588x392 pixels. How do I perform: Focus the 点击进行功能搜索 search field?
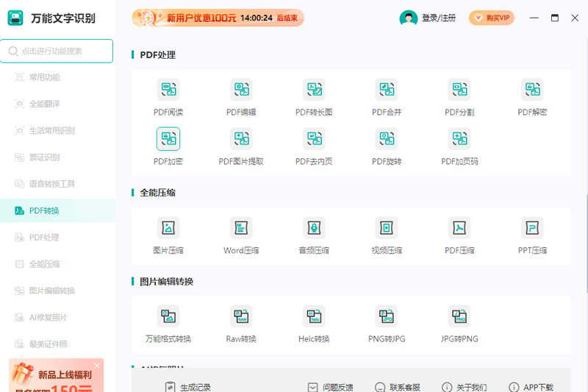point(57,51)
